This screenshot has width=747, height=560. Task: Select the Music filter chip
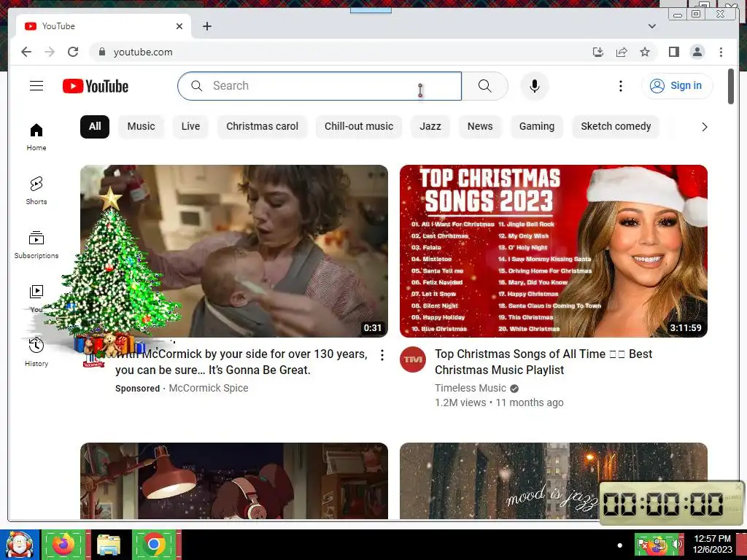(x=141, y=127)
